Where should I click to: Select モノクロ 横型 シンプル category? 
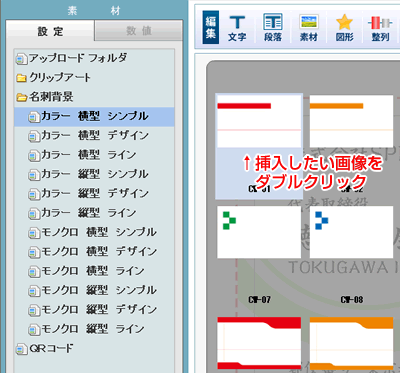pyautogui.click(x=94, y=232)
